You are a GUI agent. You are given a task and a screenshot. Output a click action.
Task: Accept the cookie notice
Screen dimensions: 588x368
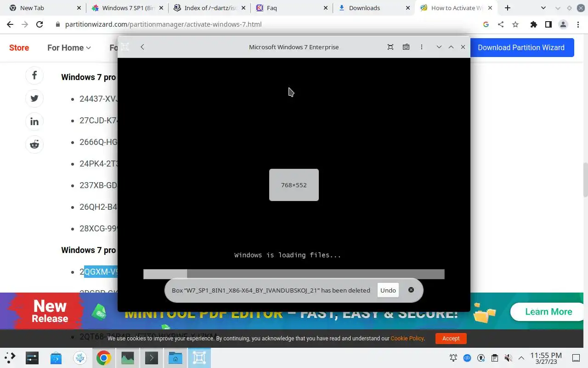click(x=451, y=339)
